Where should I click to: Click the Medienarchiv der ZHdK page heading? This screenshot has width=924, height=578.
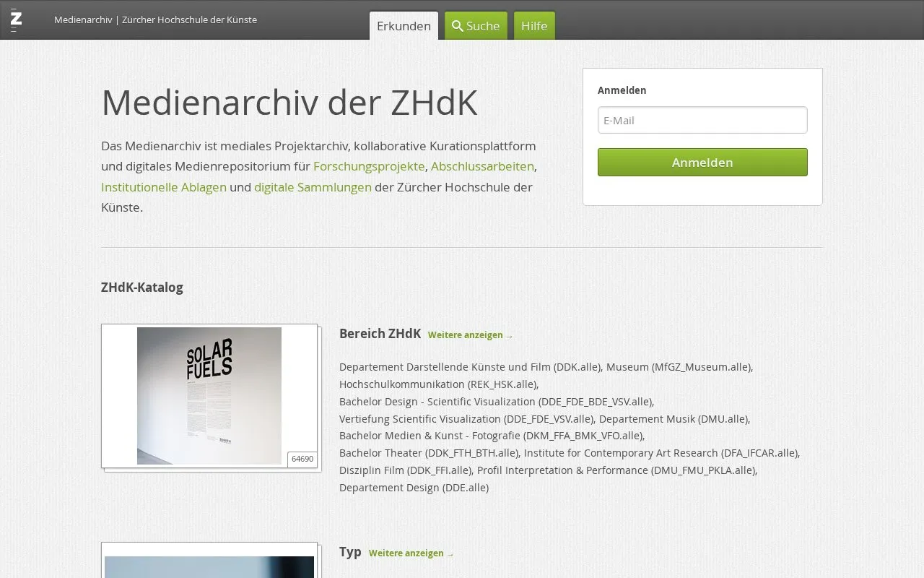[289, 103]
